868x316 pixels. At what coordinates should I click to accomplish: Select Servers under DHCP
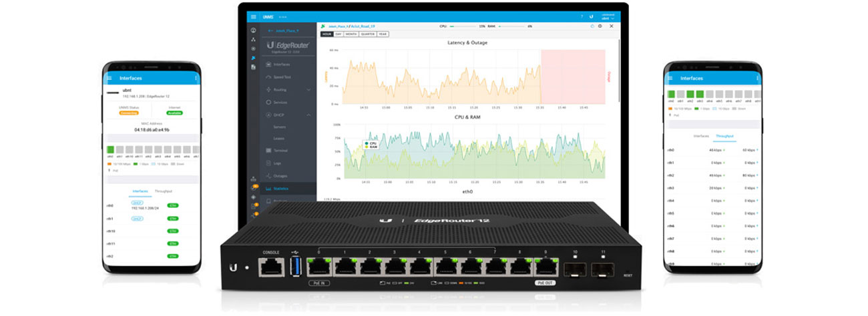tap(280, 127)
